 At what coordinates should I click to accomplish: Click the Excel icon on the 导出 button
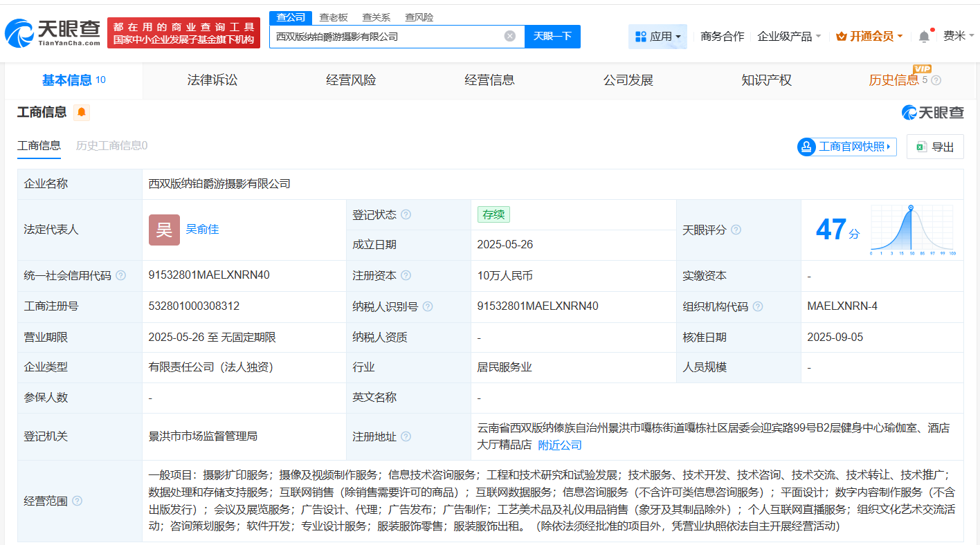pyautogui.click(x=920, y=147)
